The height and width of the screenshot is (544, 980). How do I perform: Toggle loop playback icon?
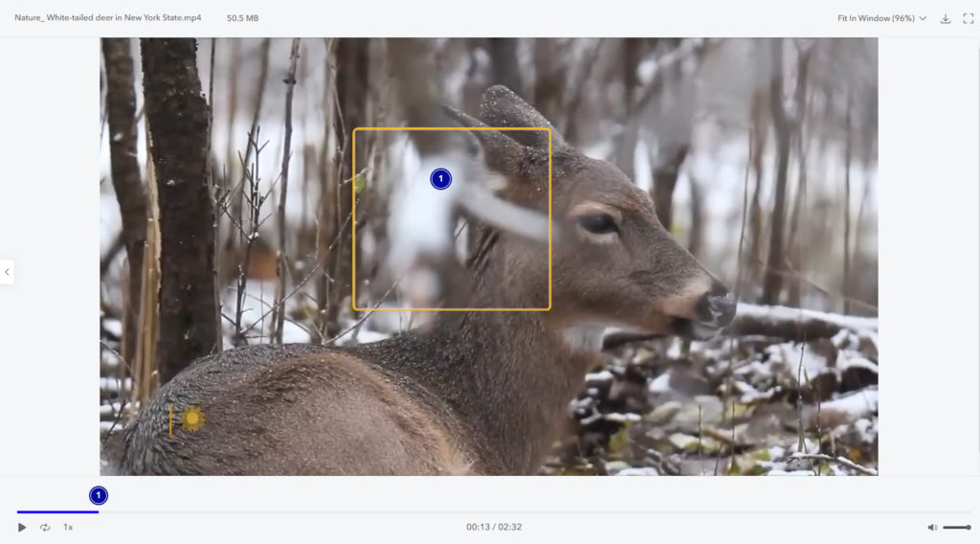45,527
